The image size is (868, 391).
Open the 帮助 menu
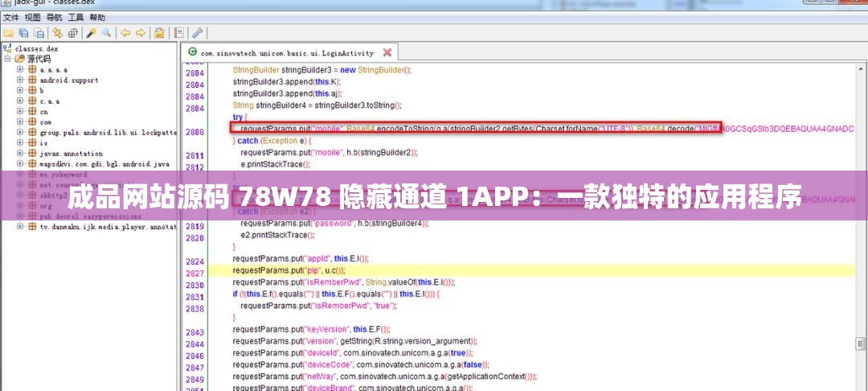tap(97, 17)
